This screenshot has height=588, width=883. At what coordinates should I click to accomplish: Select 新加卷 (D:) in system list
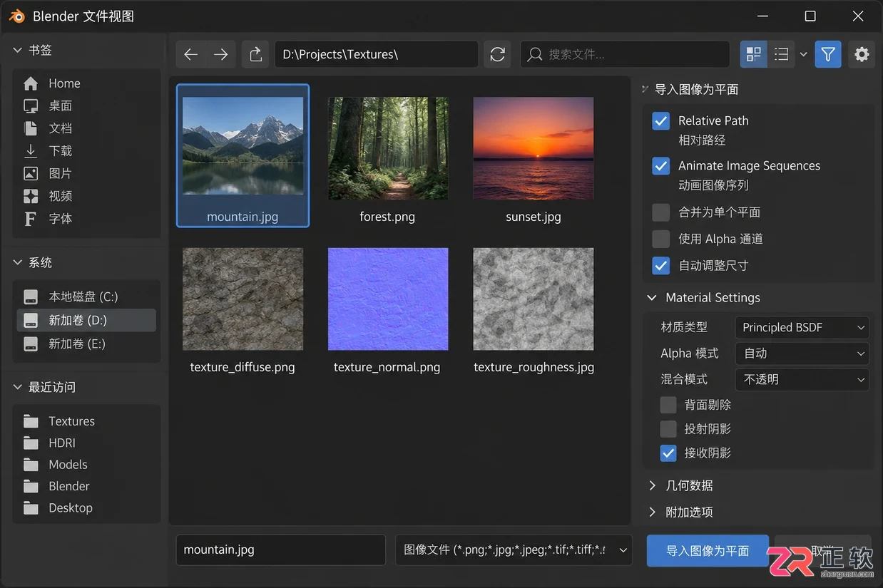[x=86, y=321]
